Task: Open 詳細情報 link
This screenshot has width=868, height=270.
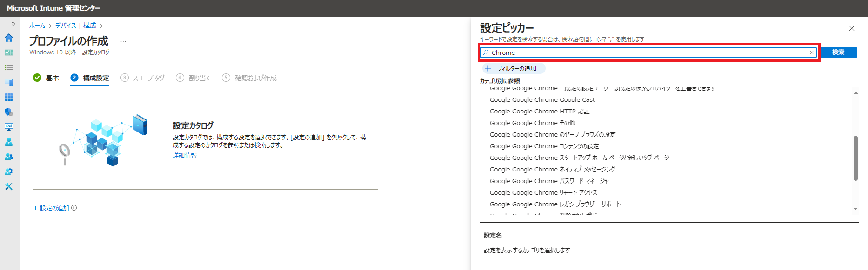Action: pos(185,155)
